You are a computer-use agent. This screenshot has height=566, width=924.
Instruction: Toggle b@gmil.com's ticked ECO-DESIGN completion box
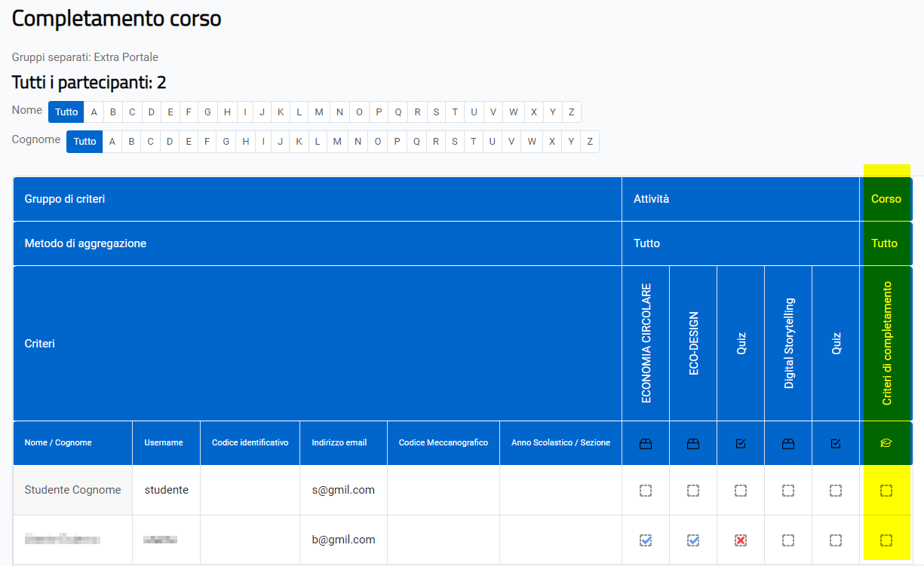tap(693, 540)
